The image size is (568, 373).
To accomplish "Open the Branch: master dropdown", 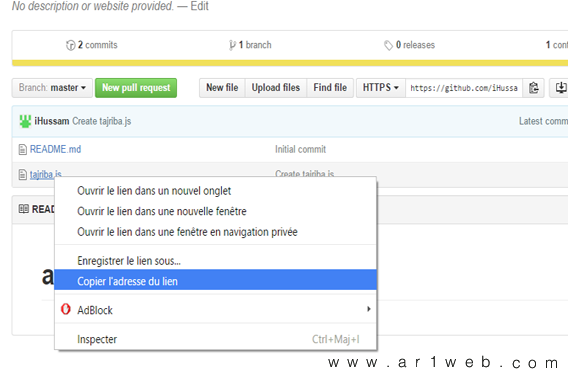I will tap(52, 88).
